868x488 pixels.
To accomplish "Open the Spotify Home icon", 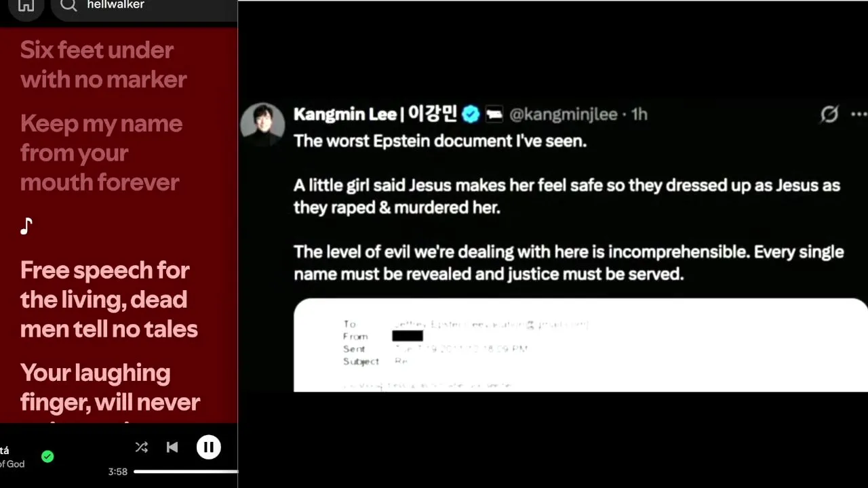I will point(26,6).
